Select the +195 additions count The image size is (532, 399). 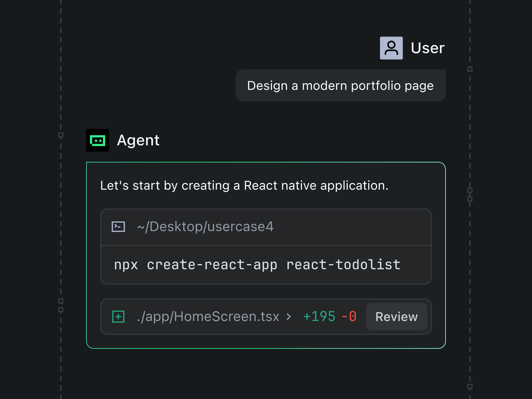pyautogui.click(x=319, y=317)
